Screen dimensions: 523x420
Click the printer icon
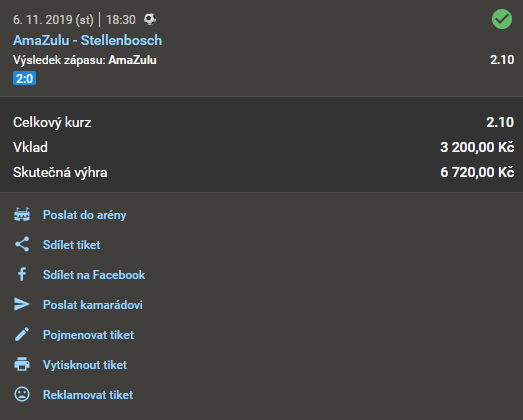tap(22, 364)
